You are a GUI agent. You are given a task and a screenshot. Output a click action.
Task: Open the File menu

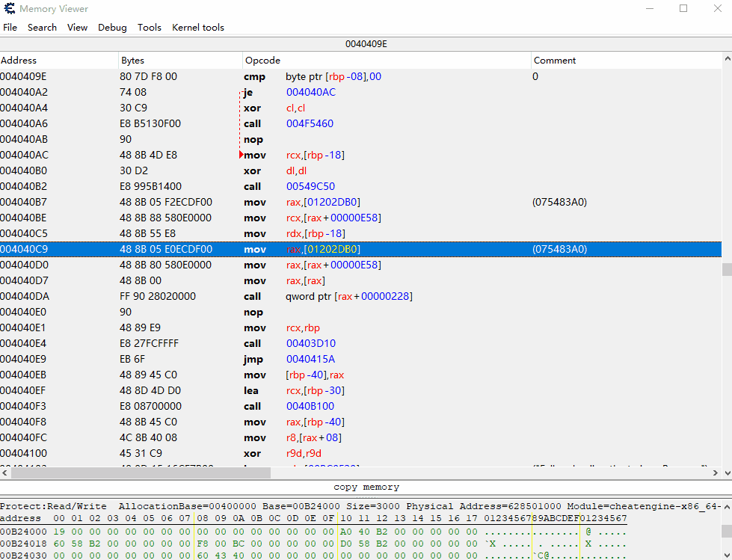(10, 28)
